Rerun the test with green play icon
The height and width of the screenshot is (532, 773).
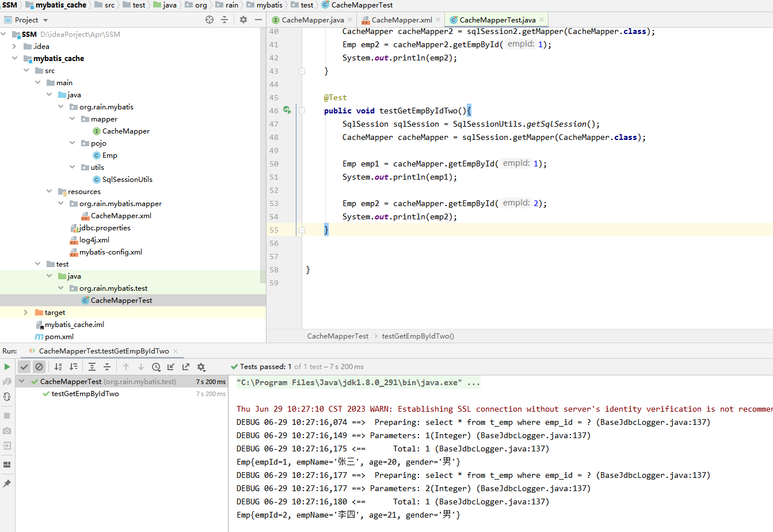tap(7, 367)
